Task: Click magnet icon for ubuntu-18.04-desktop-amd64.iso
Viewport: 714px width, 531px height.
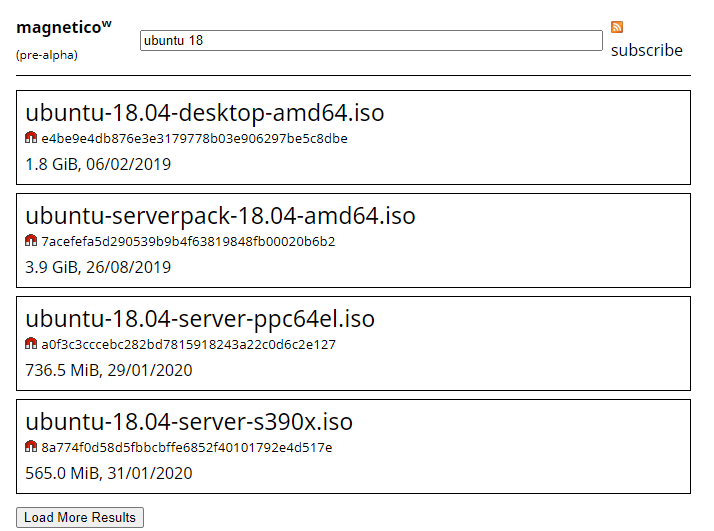Action: [31, 138]
